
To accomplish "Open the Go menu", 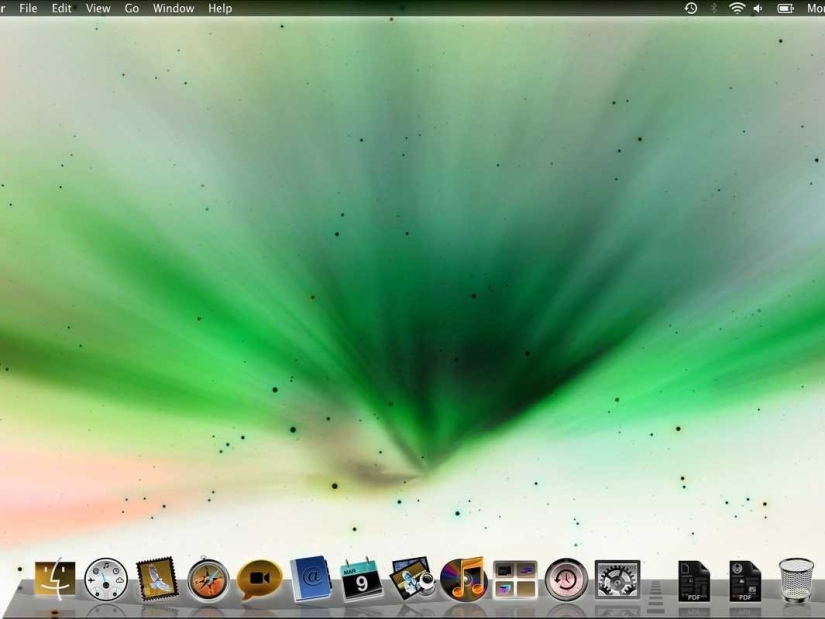I will (131, 8).
